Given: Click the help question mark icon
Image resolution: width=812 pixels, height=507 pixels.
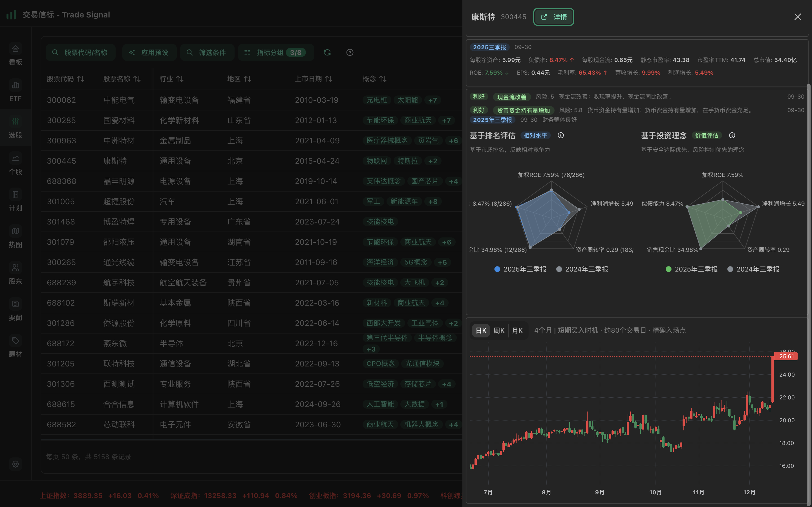Looking at the screenshot, I should (350, 53).
